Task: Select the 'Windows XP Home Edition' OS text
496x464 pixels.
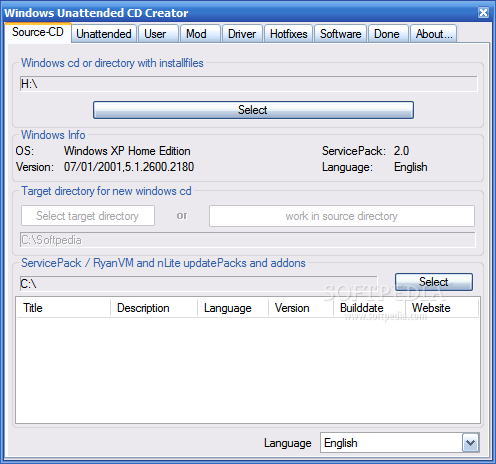Action: click(x=127, y=151)
